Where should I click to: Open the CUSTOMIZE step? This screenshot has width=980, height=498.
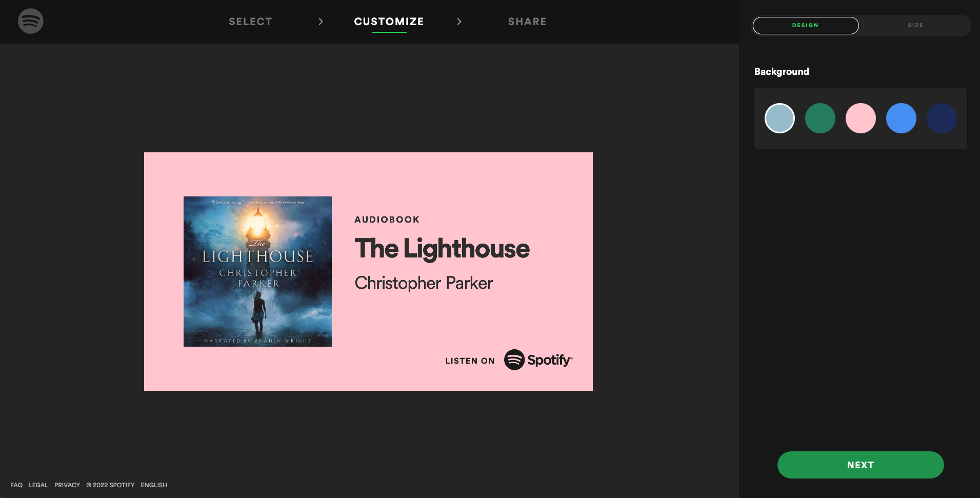coord(389,22)
